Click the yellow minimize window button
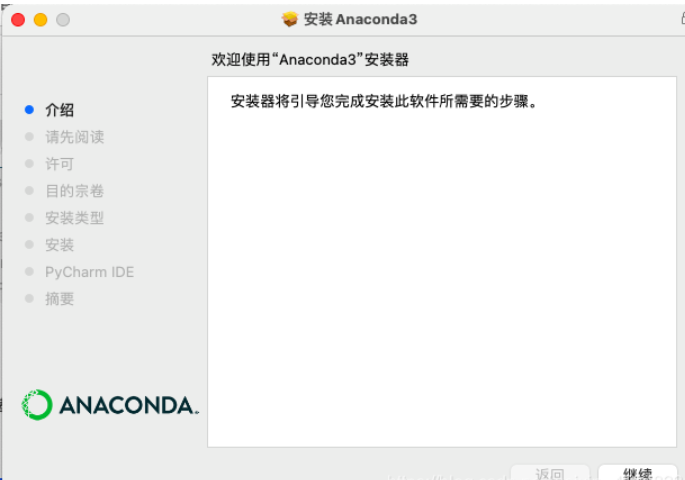 [x=41, y=20]
